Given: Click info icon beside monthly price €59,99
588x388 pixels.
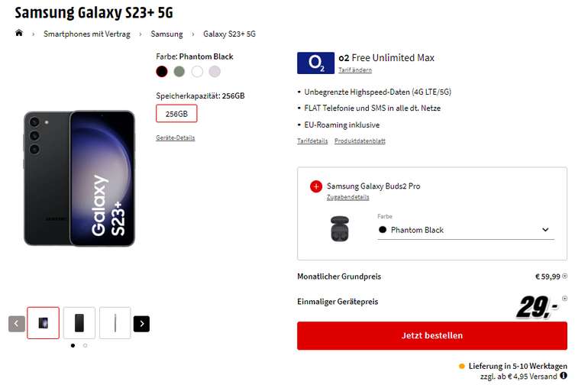Looking at the screenshot, I should [x=565, y=276].
